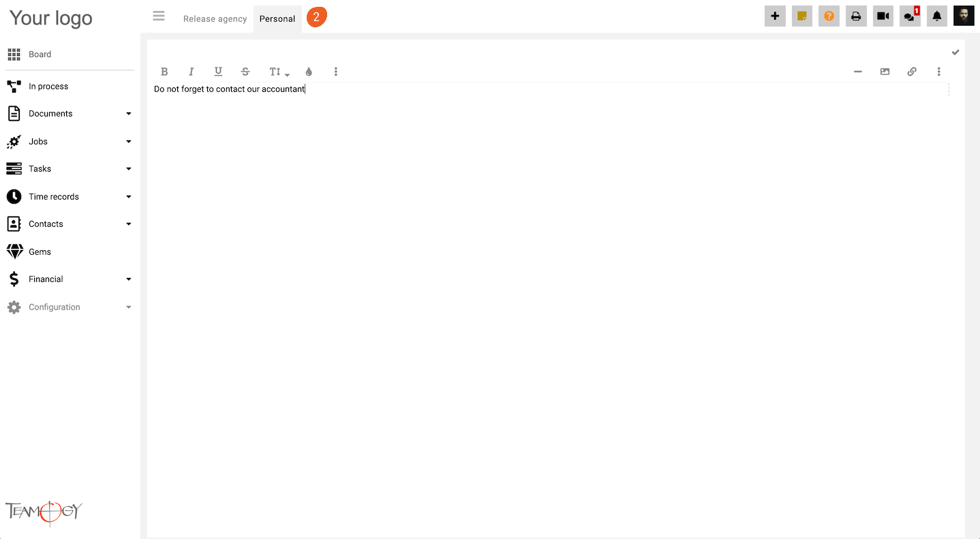This screenshot has width=980, height=539.
Task: Toggle italic text formatting
Action: coord(191,72)
